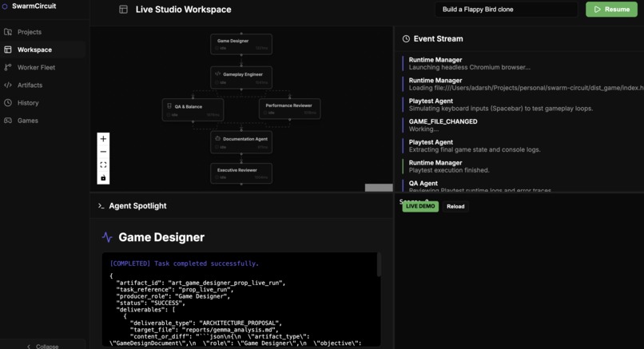Click the LIVE DEMO badge

[420, 207]
